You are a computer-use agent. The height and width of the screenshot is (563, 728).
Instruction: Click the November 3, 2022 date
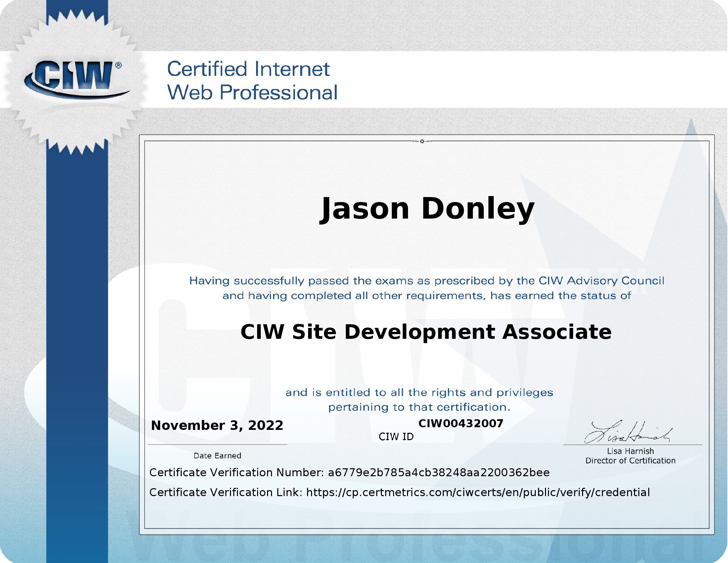click(217, 426)
